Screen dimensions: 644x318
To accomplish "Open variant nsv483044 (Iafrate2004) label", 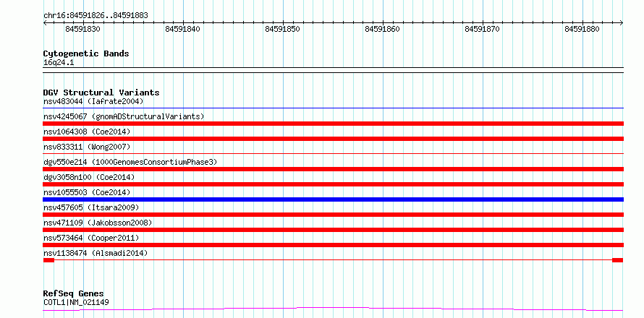I will coord(93,101).
